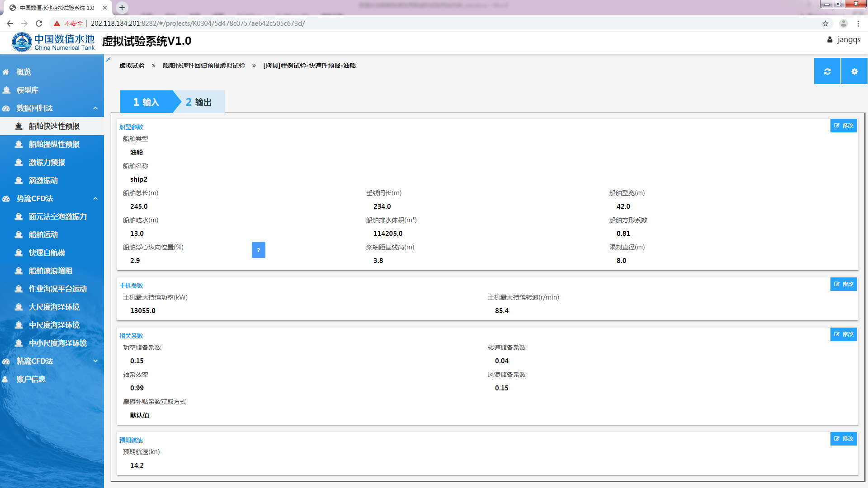Click the blue refresh icon button
The width and height of the screenshot is (868, 488).
pyautogui.click(x=827, y=71)
